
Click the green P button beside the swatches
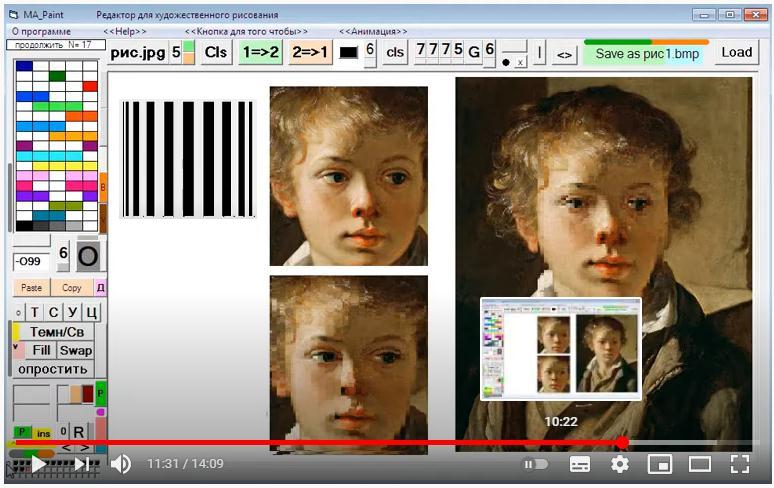[x=101, y=393]
